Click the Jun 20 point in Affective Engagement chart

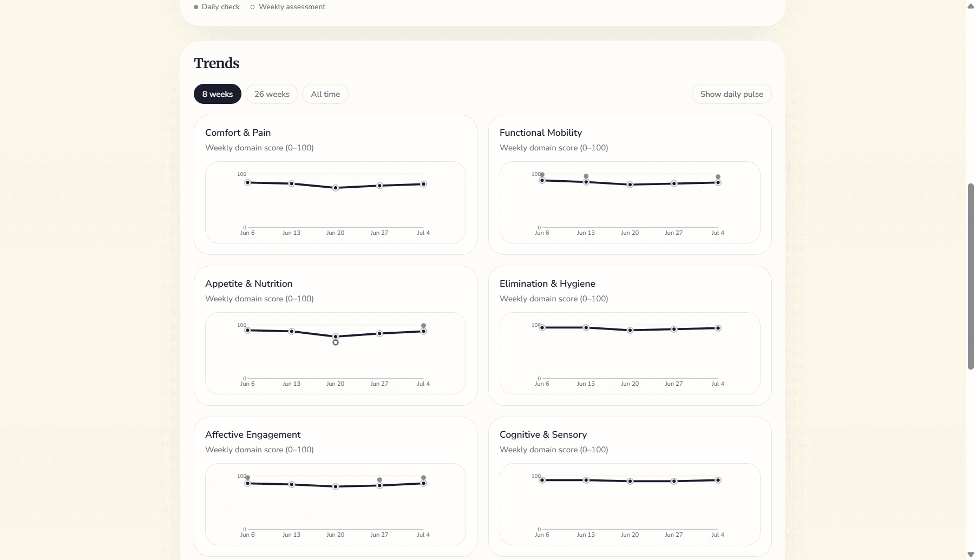pyautogui.click(x=336, y=486)
